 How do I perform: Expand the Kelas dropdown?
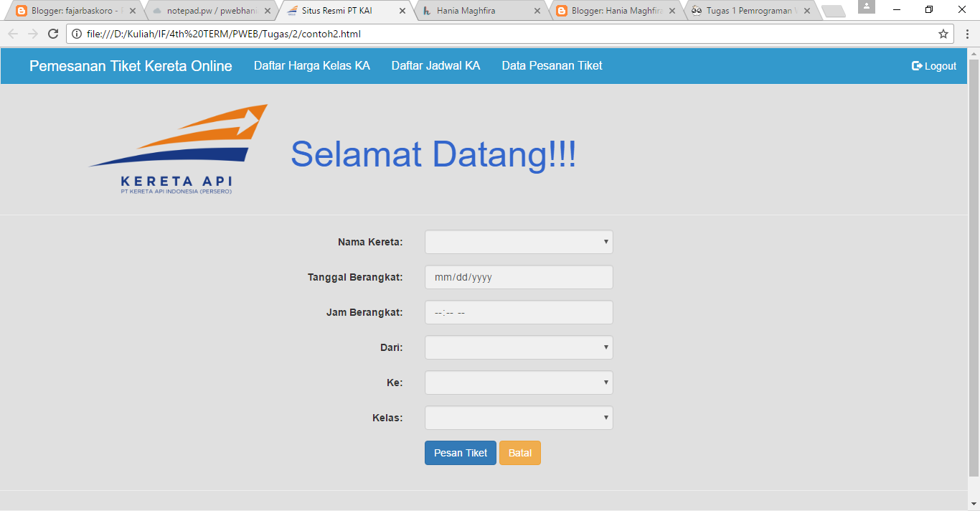pyautogui.click(x=519, y=418)
